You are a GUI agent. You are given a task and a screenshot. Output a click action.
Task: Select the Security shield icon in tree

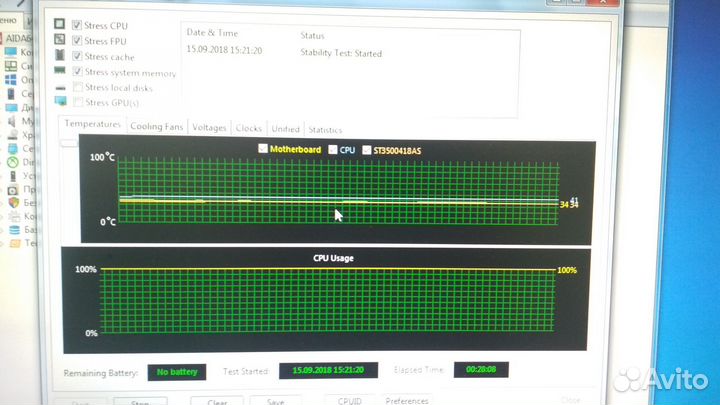click(14, 202)
